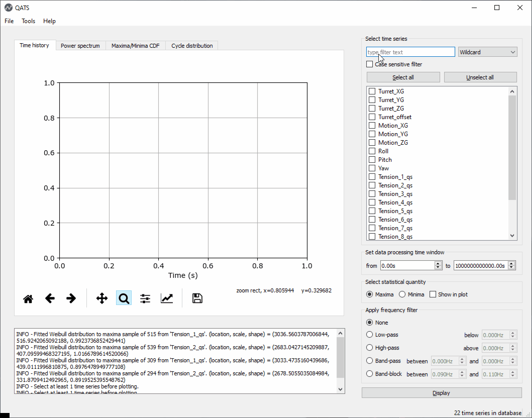Screen dimensions: 532x418
Task: Open the Wildcard filter type dropdown
Action: (x=487, y=52)
